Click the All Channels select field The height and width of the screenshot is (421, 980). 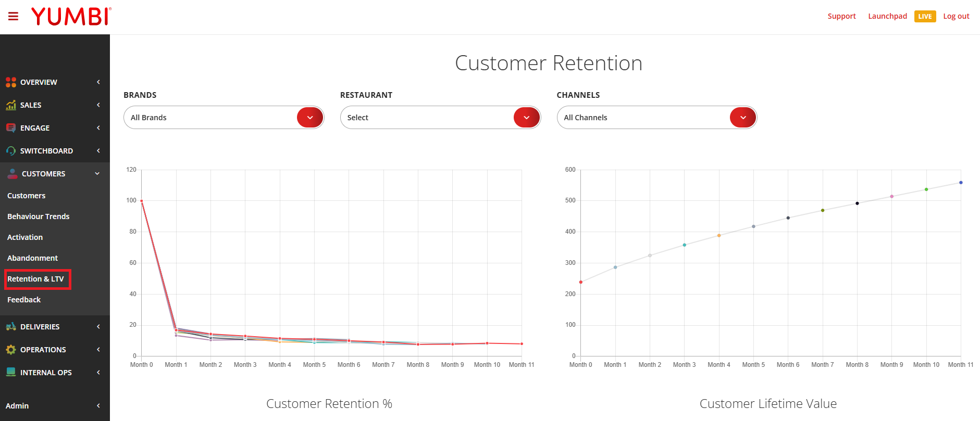coord(657,118)
